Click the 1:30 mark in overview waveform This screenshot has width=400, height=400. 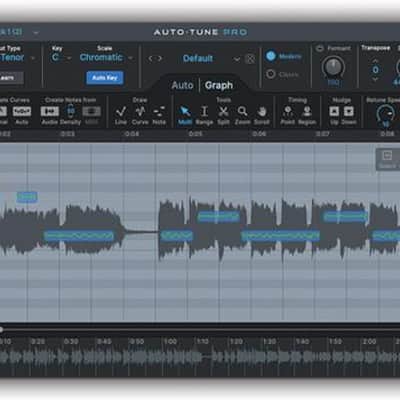(x=269, y=342)
